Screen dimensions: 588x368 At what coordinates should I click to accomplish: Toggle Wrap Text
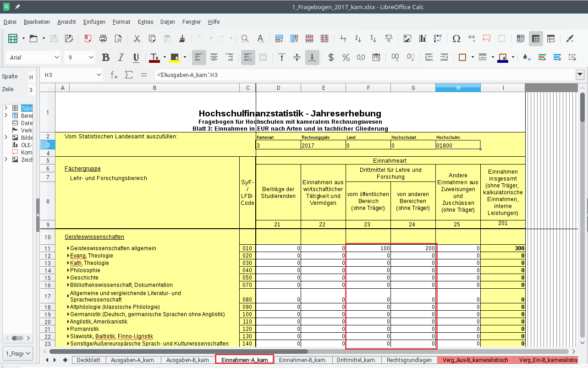pyautogui.click(x=248, y=57)
